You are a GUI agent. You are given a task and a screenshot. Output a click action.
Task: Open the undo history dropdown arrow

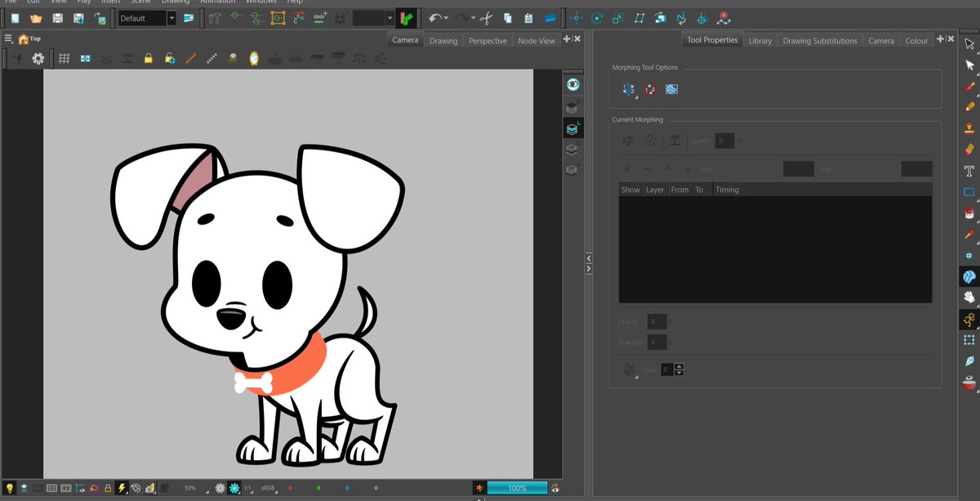pyautogui.click(x=446, y=18)
